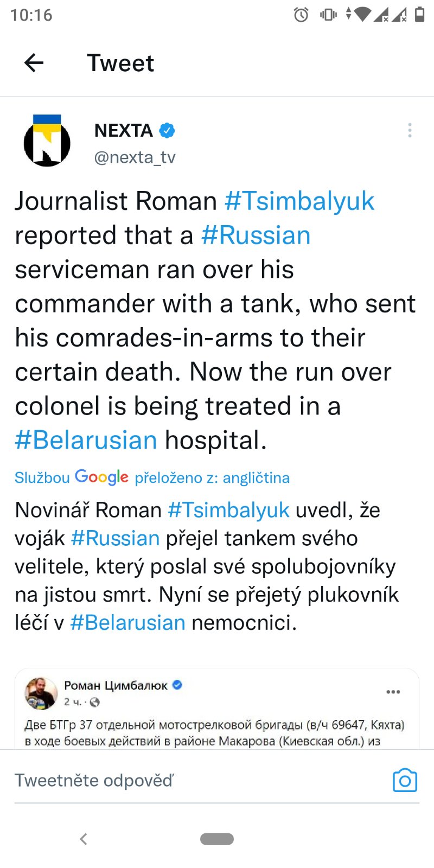Open the embedded post's three-dot options
434x868 pixels.
click(x=393, y=692)
